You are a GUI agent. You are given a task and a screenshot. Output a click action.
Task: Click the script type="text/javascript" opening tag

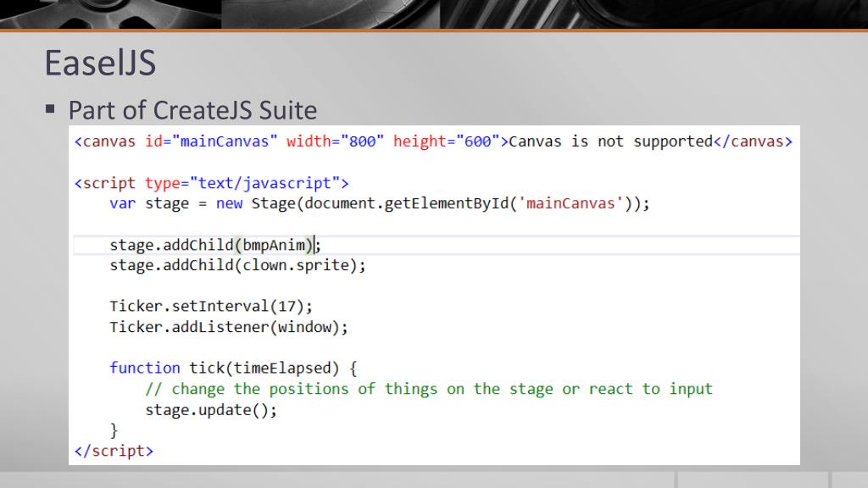211,183
